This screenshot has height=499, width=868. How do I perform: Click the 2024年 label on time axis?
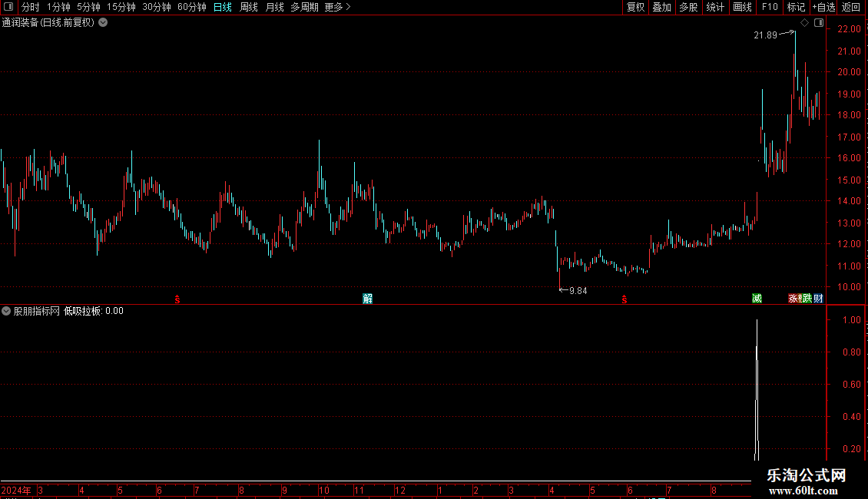(16, 490)
